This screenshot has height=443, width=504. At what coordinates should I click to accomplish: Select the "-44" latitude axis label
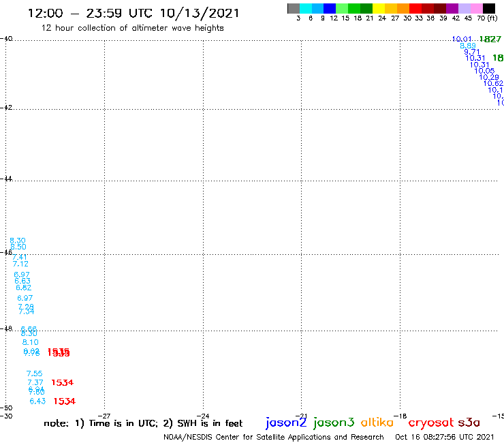pos(6,179)
